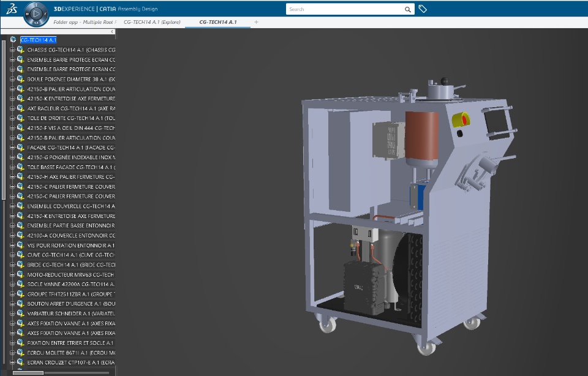Expand the 42100-A COUVERCLE ENTONNOIR node
Screen dimensions: 588x376
12,235
